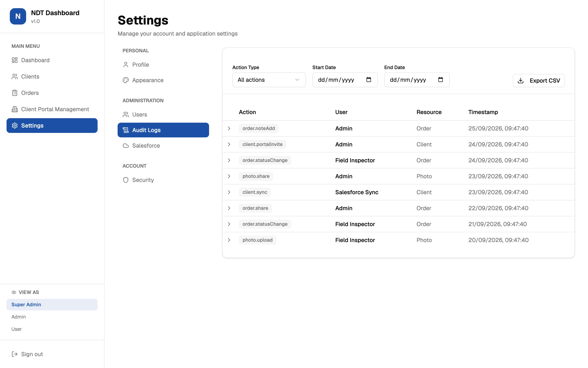Viewport: 588px width, 368px height.
Task: Click the Resource column header
Action: pos(429,112)
